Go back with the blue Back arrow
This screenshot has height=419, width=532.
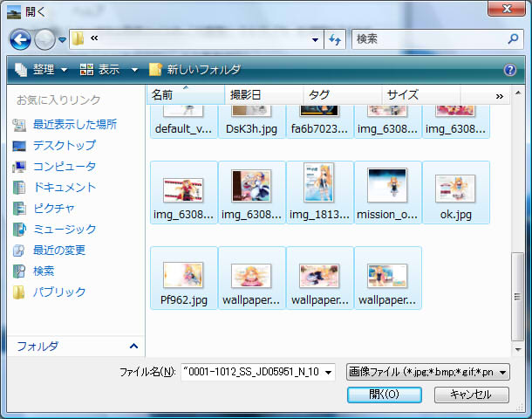point(20,40)
